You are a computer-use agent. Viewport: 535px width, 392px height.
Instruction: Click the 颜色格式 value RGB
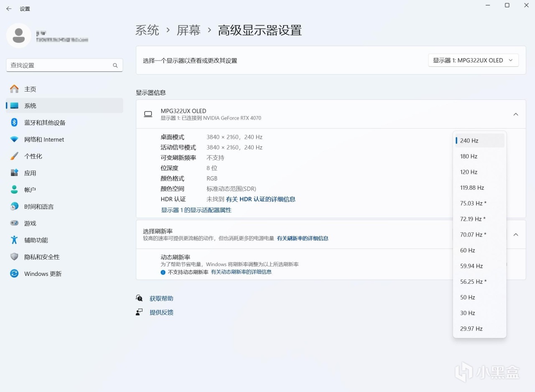click(x=212, y=178)
